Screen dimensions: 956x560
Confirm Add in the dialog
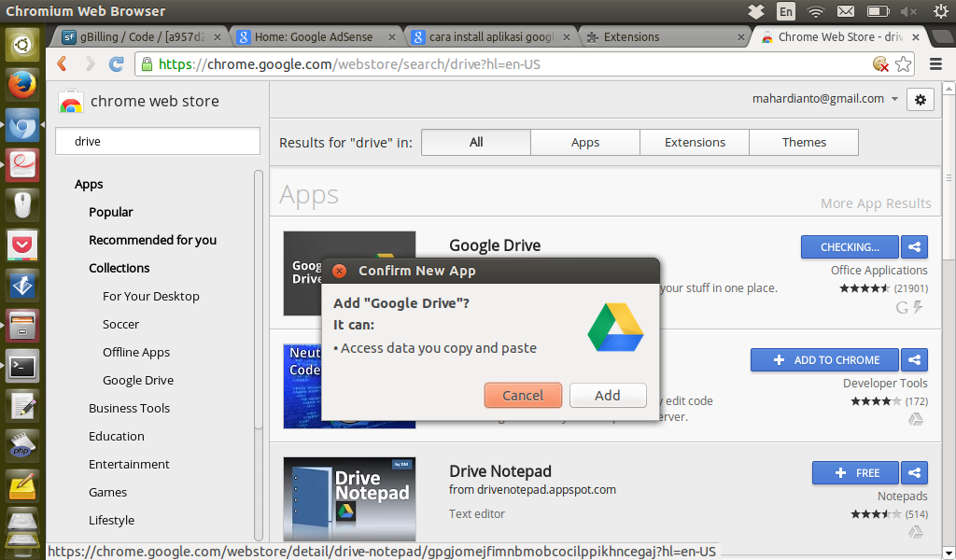tap(607, 396)
